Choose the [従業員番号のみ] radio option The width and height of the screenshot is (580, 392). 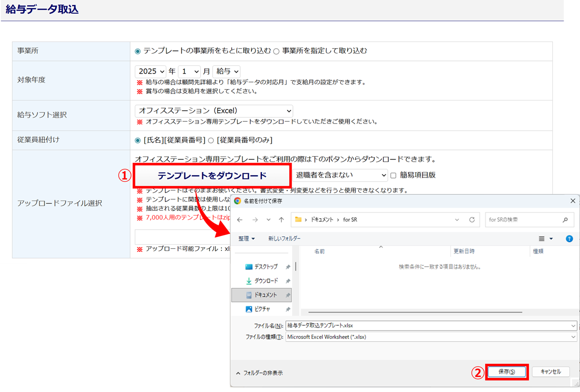(x=211, y=140)
